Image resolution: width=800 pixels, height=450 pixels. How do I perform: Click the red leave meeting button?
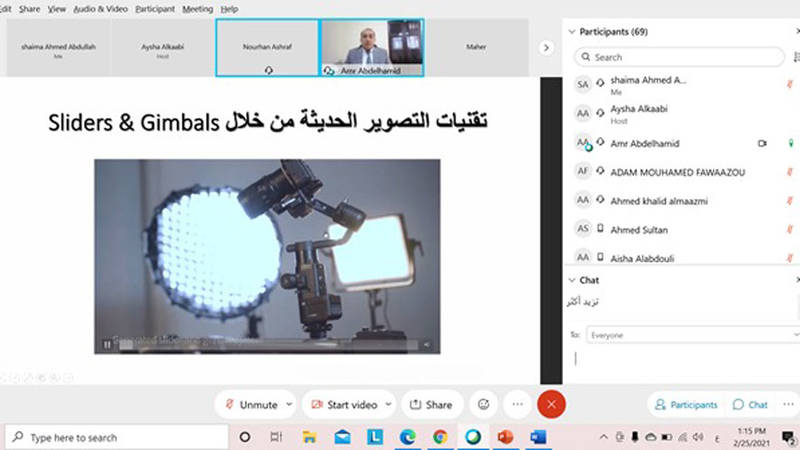coord(551,405)
